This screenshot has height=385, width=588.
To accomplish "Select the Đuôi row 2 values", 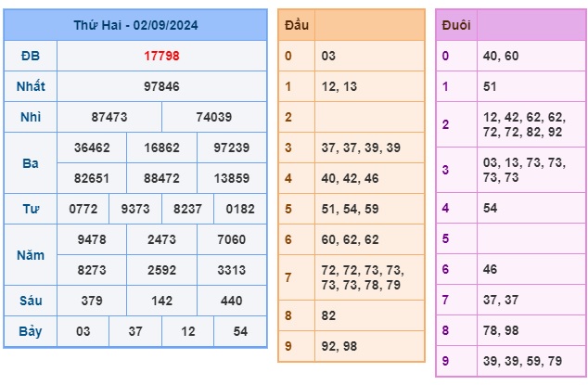I will pyautogui.click(x=524, y=124).
